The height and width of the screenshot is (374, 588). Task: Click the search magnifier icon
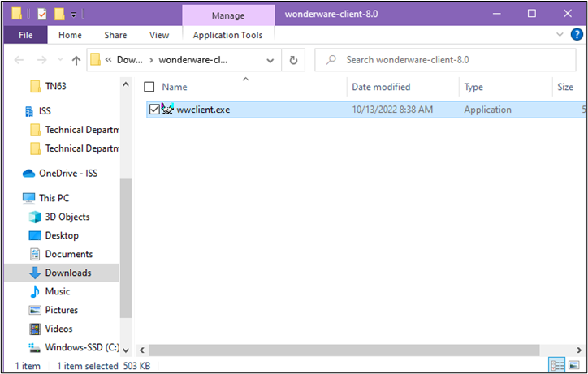[331, 60]
